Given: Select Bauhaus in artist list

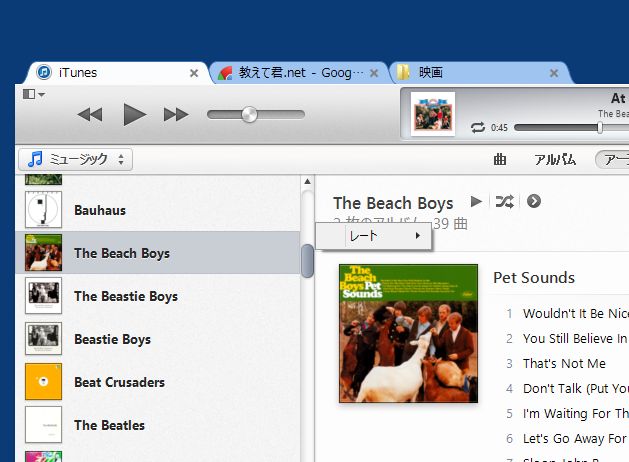Looking at the screenshot, I should tap(158, 210).
